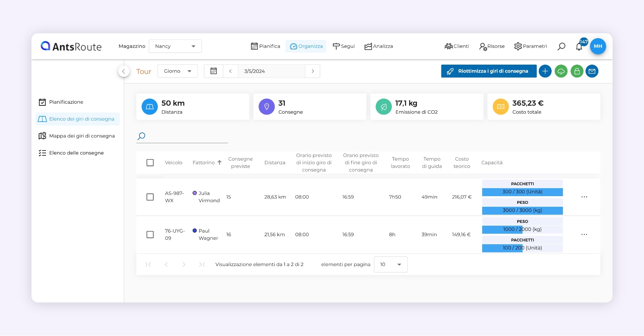This screenshot has width=644, height=336.
Task: Select the header select-all checkbox
Action: coord(150,162)
